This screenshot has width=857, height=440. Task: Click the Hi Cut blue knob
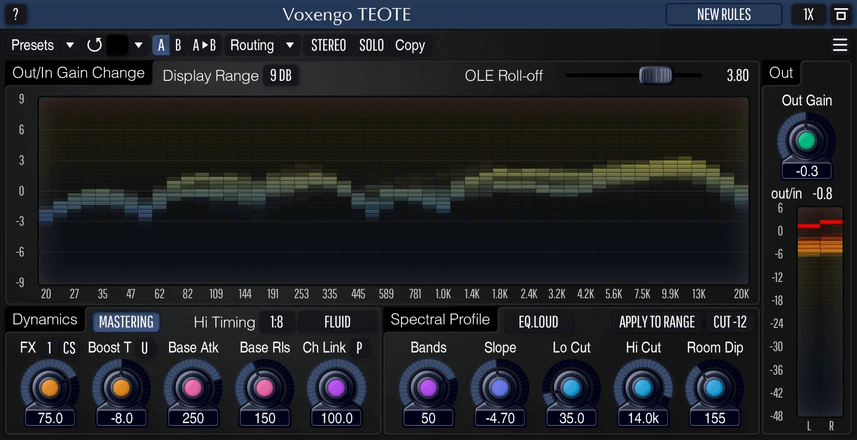click(x=643, y=388)
